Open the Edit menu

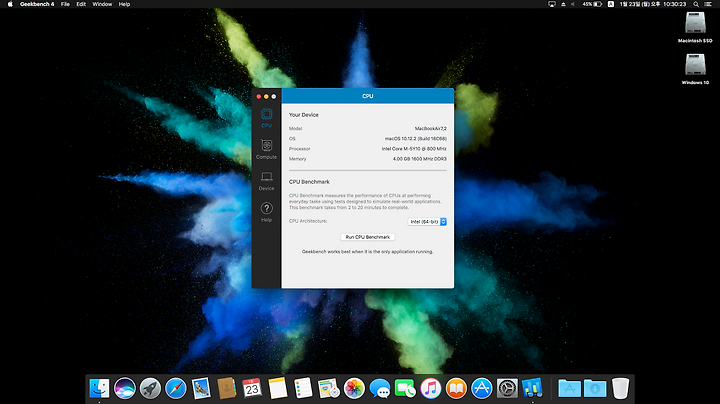click(81, 4)
